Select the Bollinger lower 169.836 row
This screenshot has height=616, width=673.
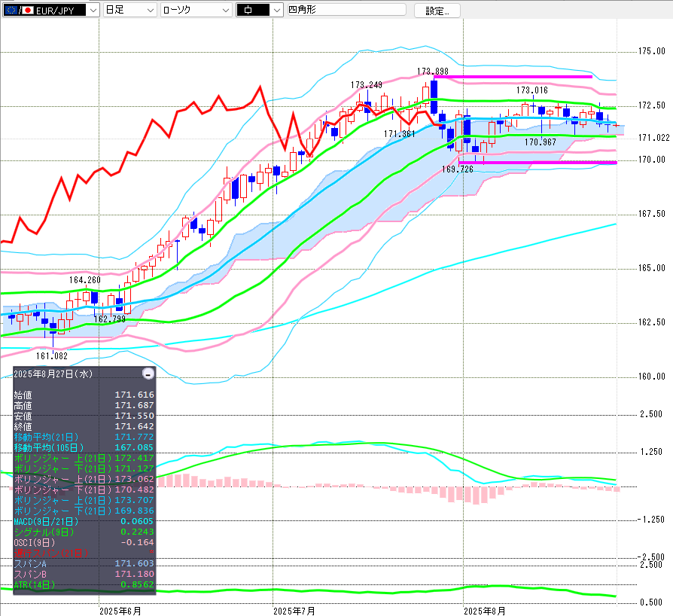84,511
